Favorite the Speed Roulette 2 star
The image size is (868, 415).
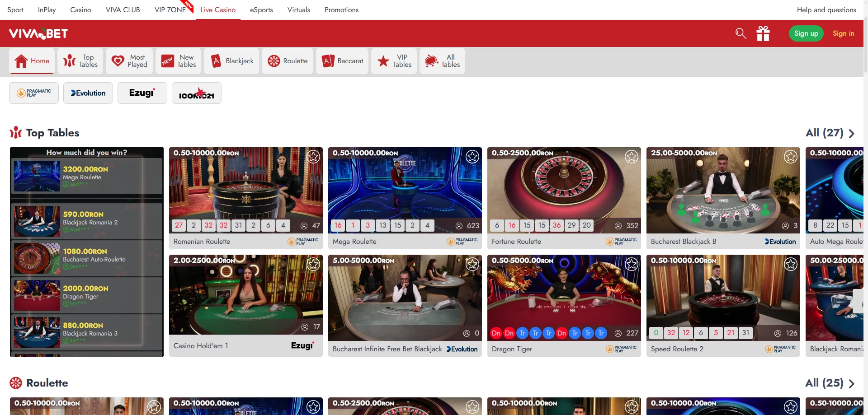pyautogui.click(x=791, y=264)
